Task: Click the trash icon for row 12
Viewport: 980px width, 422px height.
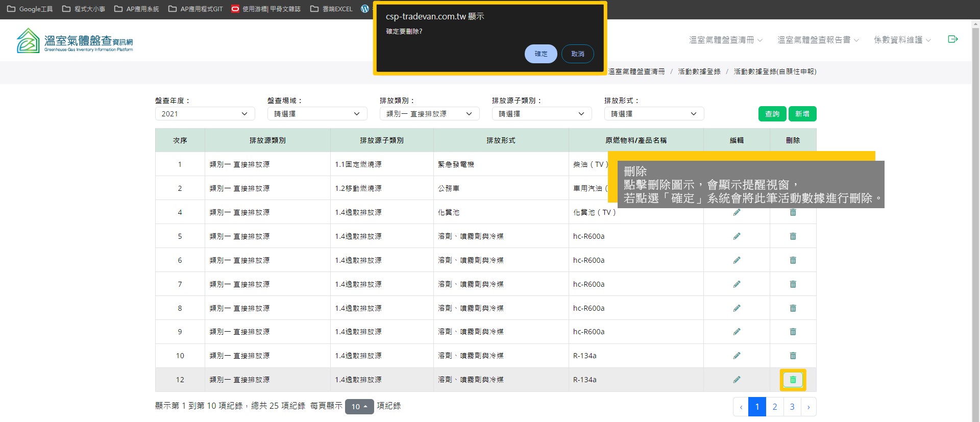Action: [x=793, y=380]
